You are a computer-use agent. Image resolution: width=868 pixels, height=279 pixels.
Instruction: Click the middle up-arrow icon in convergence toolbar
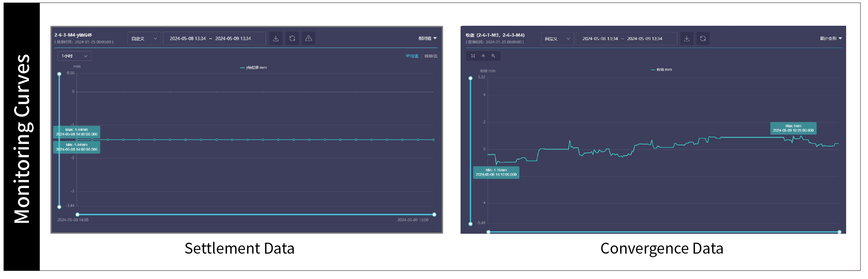(x=483, y=56)
